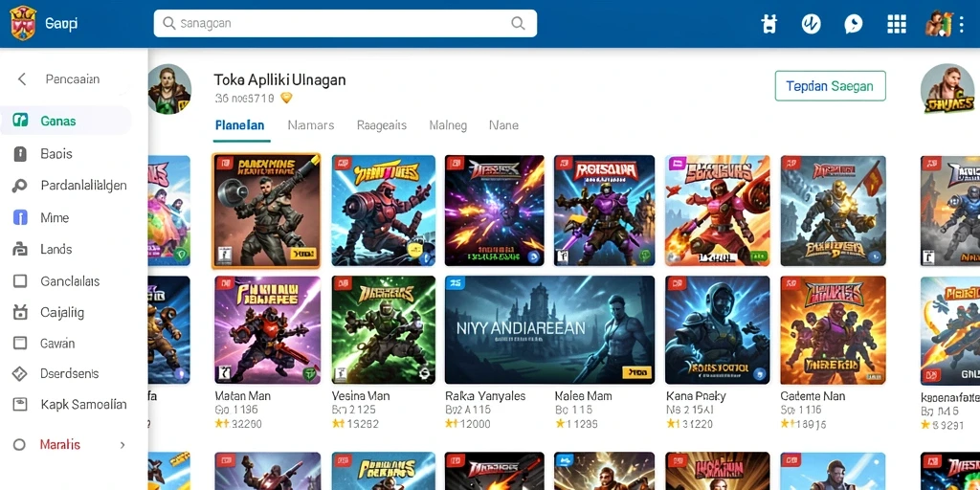Screen dimensions: 980x490
Task: Click the Tepdan Saegan button
Action: pyautogui.click(x=830, y=86)
